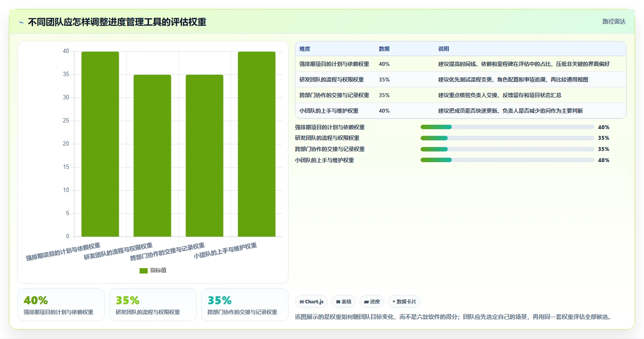Click the 说明 table column header
Image resolution: width=644 pixels, height=339 pixels.
(x=444, y=49)
